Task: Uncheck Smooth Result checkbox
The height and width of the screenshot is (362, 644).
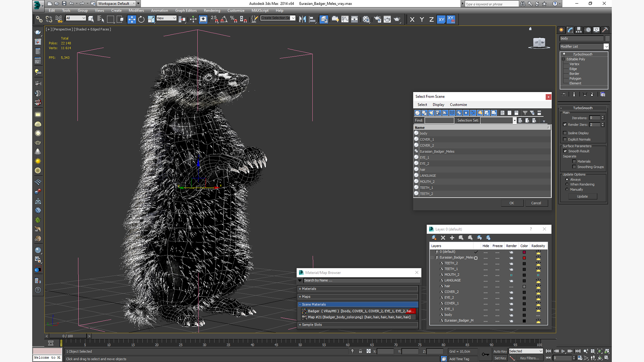Action: click(565, 151)
